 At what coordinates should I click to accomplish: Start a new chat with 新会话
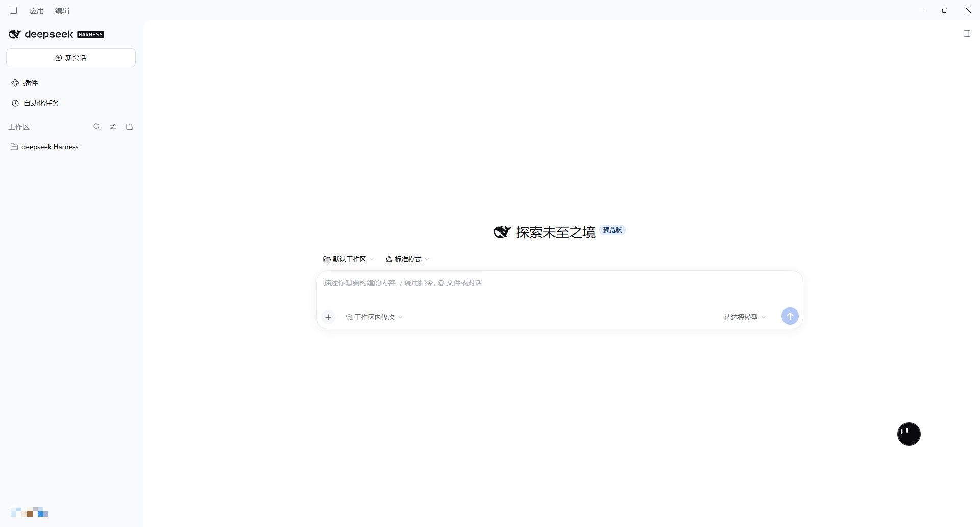[71, 58]
